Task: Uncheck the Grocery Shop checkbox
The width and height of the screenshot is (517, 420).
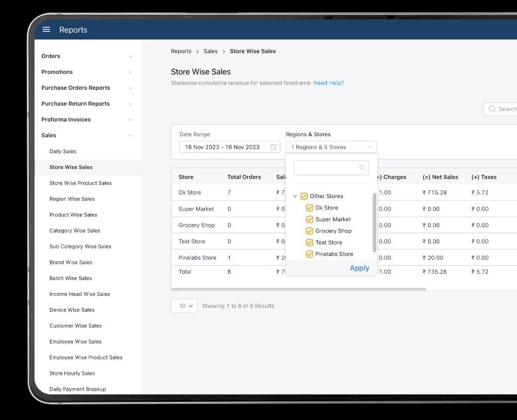Action: click(x=309, y=231)
